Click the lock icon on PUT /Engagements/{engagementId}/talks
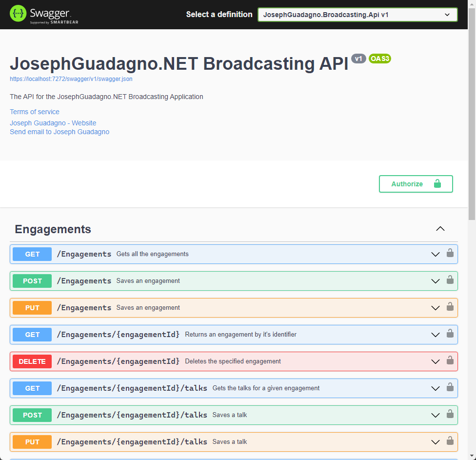Screen dimensions: 476x460 (450, 441)
